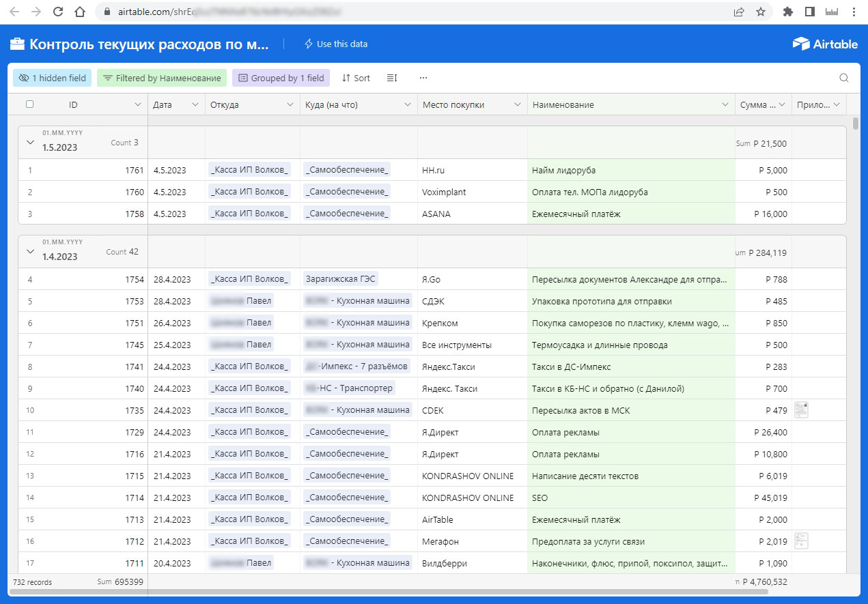Select the Все инструменты cell
This screenshot has width=868, height=604.
point(473,345)
